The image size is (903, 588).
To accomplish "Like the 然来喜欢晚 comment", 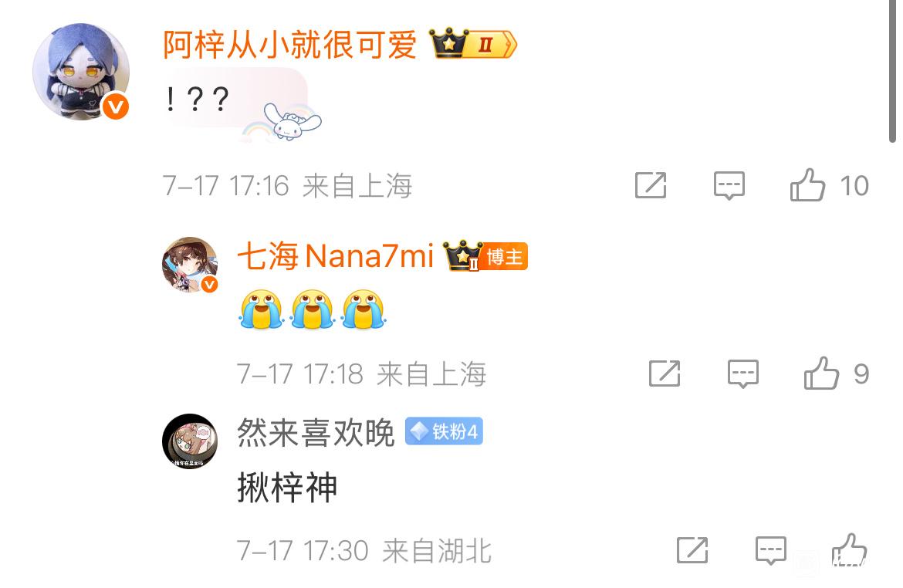I will 850,550.
